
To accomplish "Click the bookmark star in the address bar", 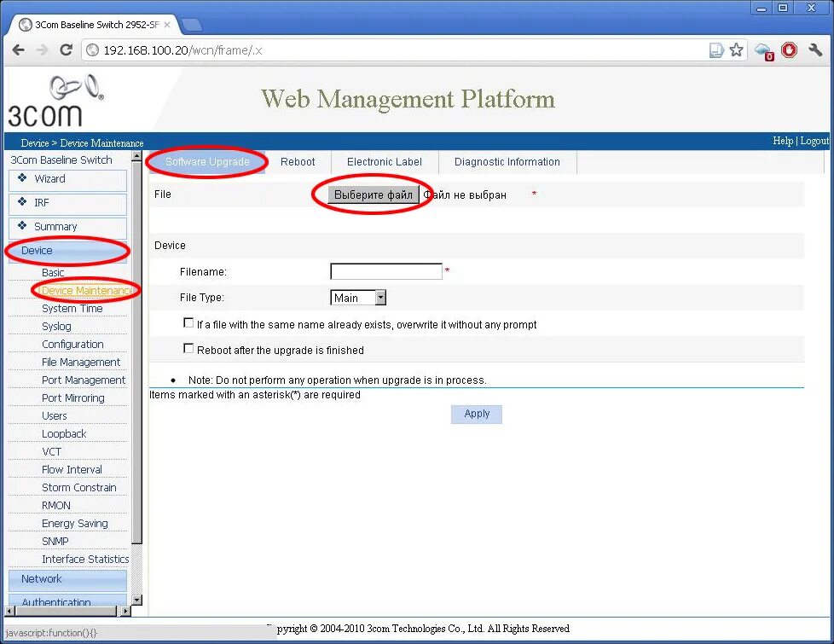I will [736, 49].
